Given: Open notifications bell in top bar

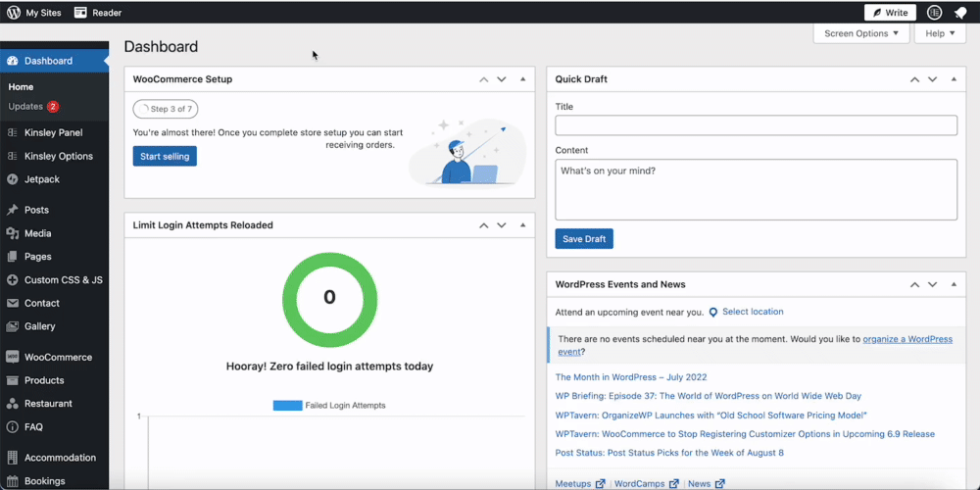Looking at the screenshot, I should (x=960, y=13).
